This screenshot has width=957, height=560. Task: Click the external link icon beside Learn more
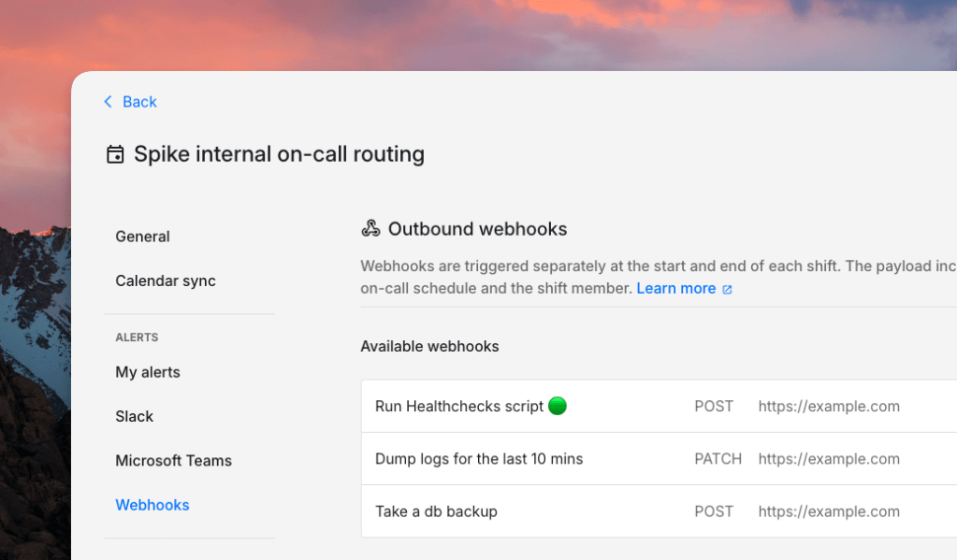click(x=727, y=289)
